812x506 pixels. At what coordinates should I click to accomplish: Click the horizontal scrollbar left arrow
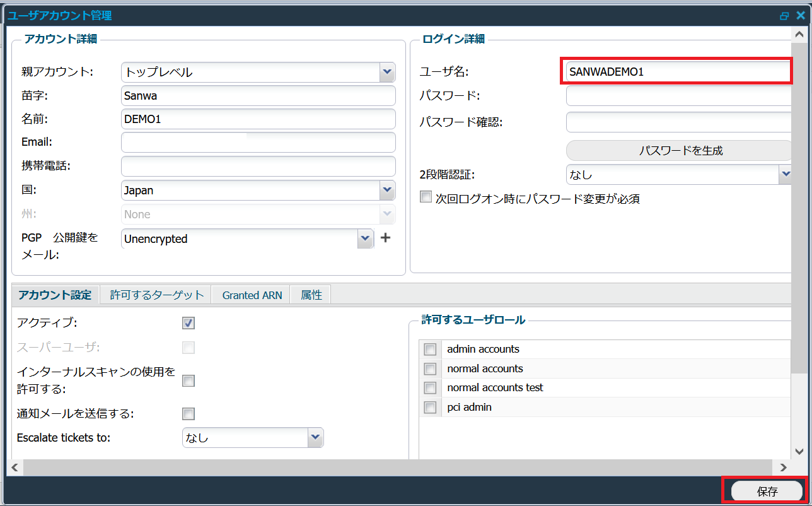14,468
